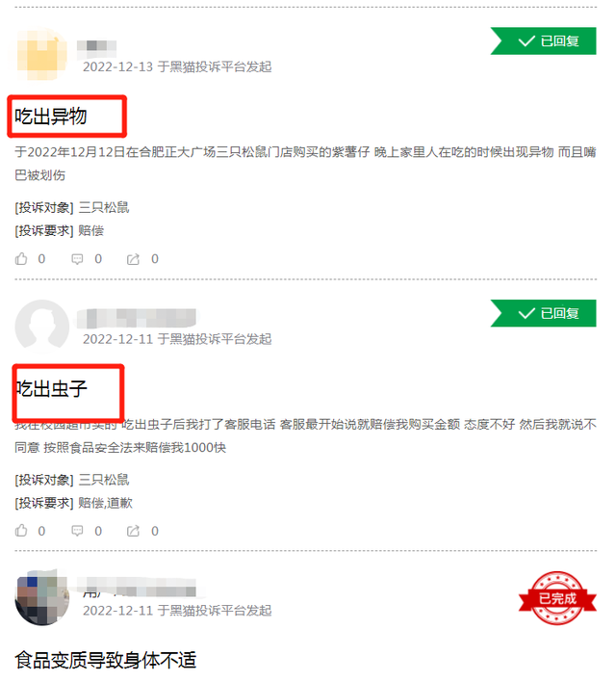Share the 吃出虫子 complaint
Image resolution: width=616 pixels, height=682 pixels.
(x=133, y=531)
